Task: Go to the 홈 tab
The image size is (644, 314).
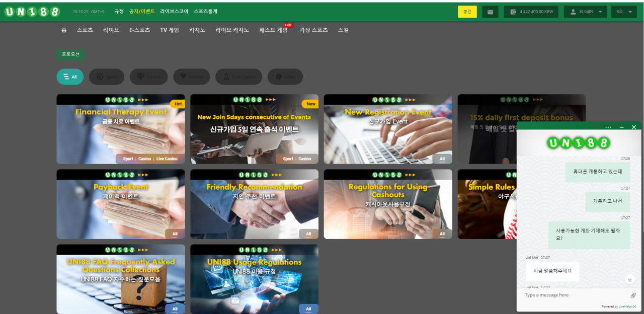Action: [x=64, y=30]
